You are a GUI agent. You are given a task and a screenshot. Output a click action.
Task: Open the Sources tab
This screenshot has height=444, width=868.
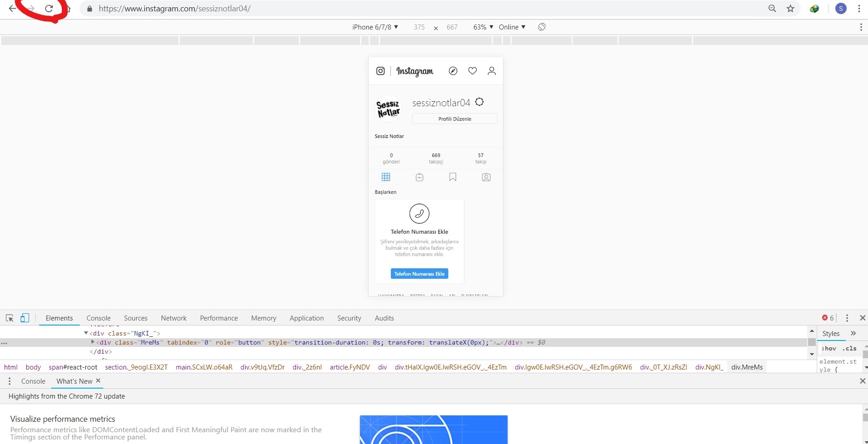[136, 318]
